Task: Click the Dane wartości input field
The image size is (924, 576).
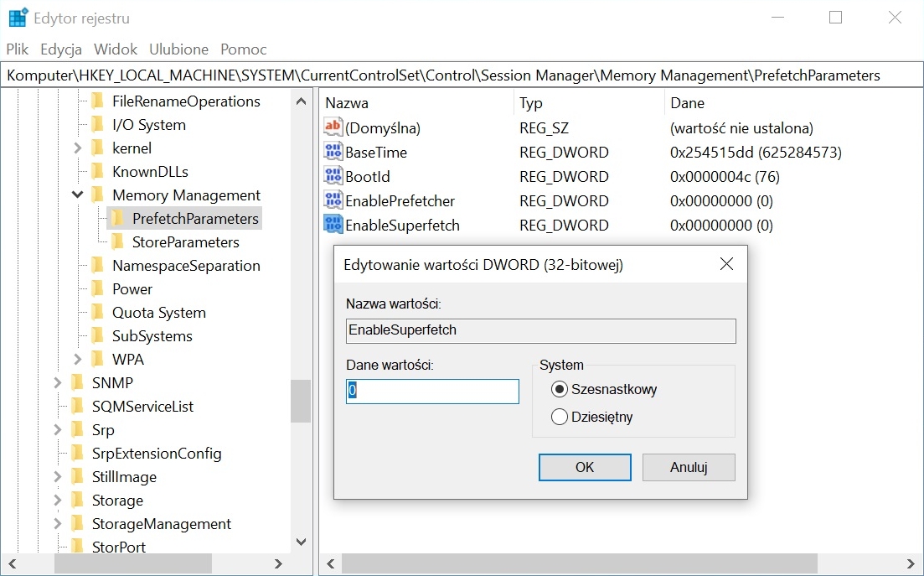Action: tap(432, 392)
